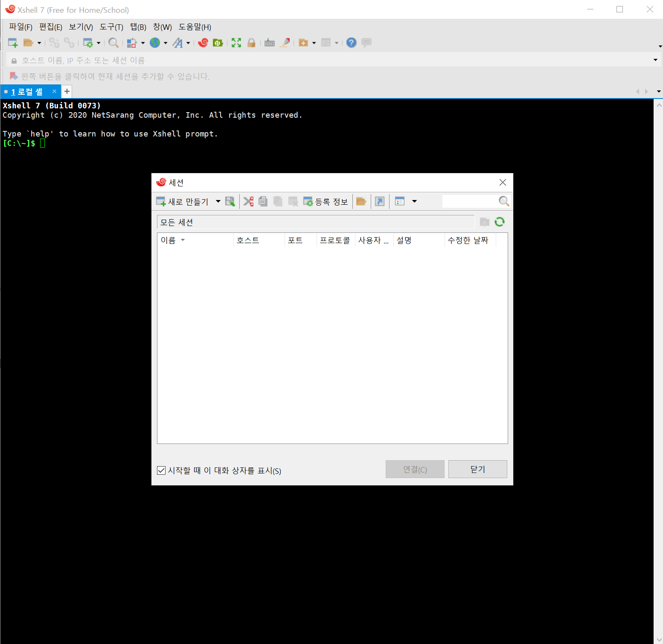The height and width of the screenshot is (644, 663).
Task: Click the highlighter pen icon in toolbar
Action: (x=285, y=43)
